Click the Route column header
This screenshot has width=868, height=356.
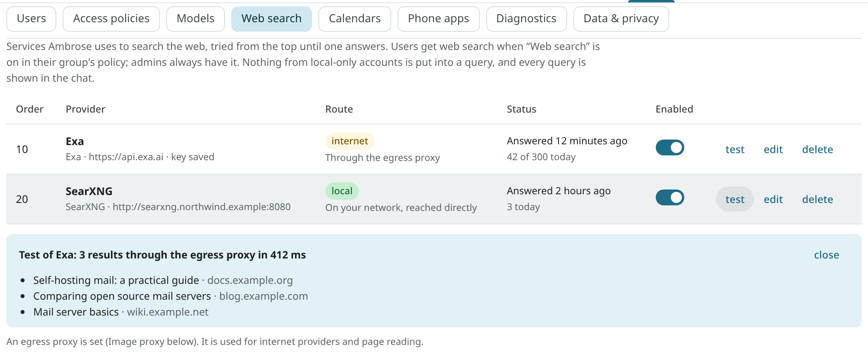339,109
